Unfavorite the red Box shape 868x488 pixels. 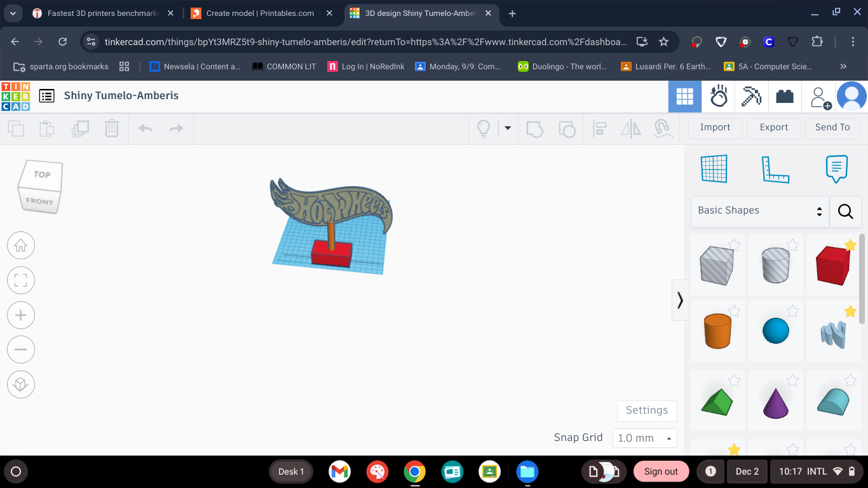pyautogui.click(x=850, y=245)
